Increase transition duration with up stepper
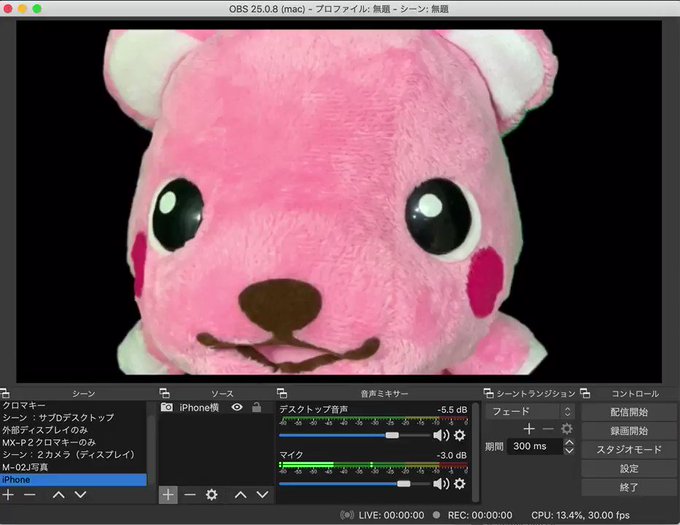The image size is (680, 525). 569,443
